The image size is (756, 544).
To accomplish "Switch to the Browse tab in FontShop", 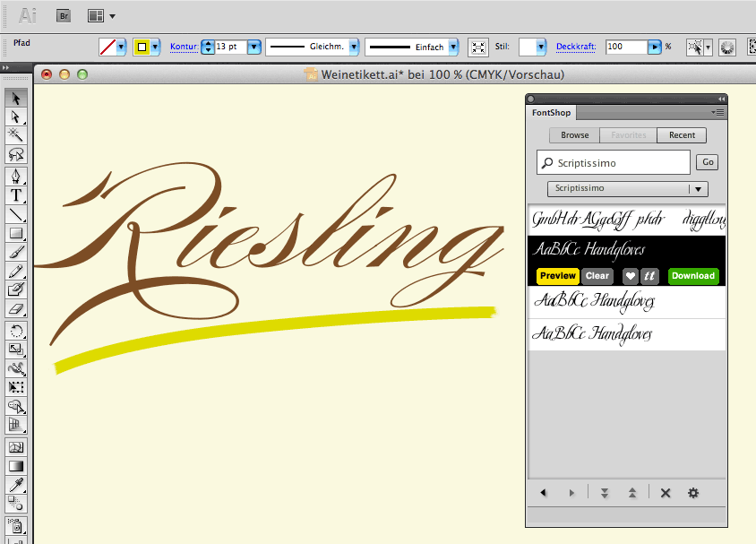I will pos(573,135).
